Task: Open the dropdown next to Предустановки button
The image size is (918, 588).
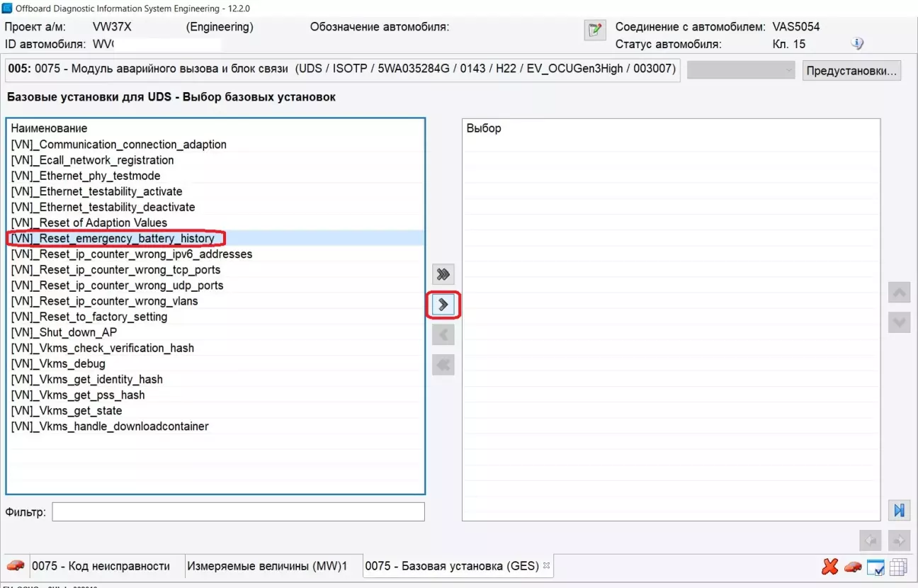Action: coord(742,71)
